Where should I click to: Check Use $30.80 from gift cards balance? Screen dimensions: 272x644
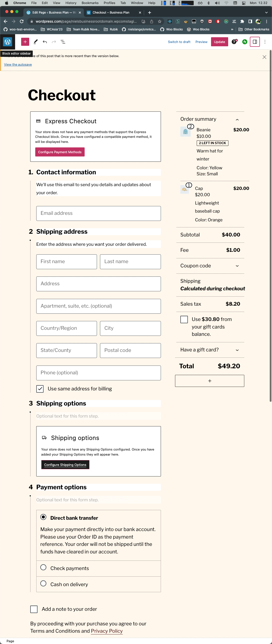[184, 319]
